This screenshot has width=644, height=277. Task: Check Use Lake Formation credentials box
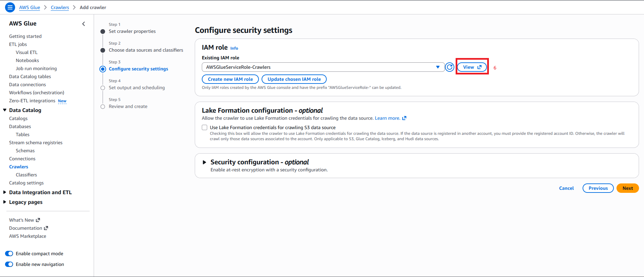click(x=204, y=127)
